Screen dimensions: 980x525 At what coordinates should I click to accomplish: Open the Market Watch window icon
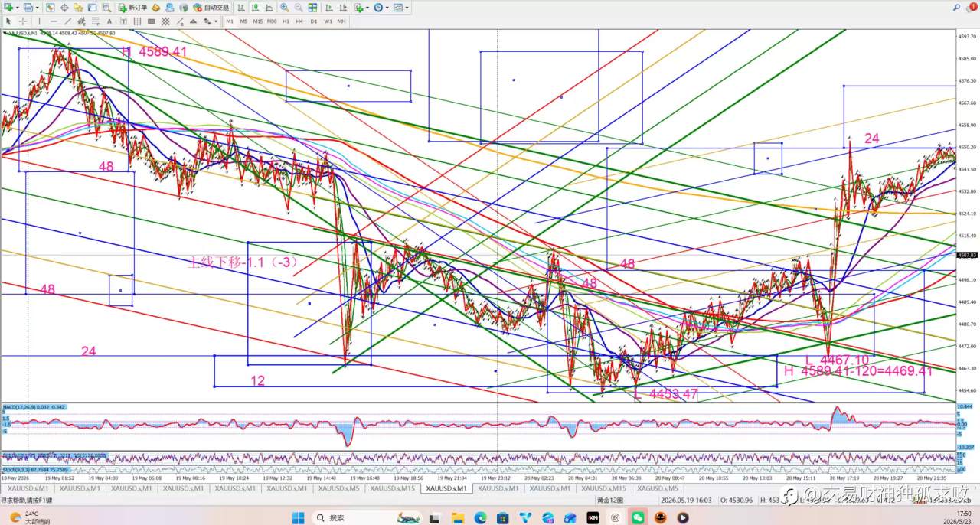click(50, 8)
